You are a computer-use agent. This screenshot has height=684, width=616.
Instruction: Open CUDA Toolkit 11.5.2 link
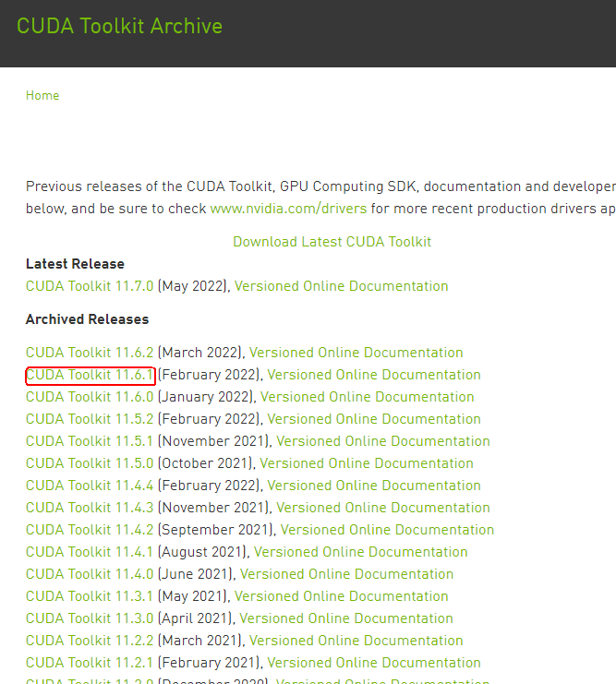point(90,419)
